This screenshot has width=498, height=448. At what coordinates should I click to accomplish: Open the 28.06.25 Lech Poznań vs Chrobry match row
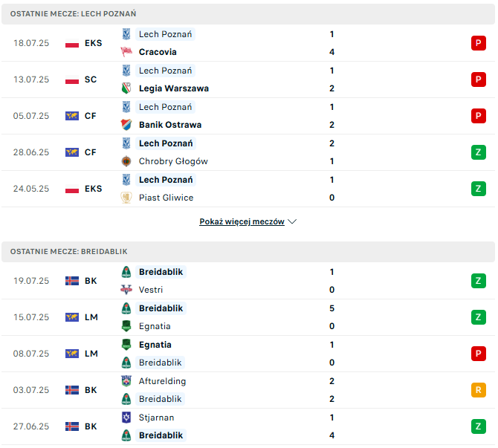tap(248, 152)
